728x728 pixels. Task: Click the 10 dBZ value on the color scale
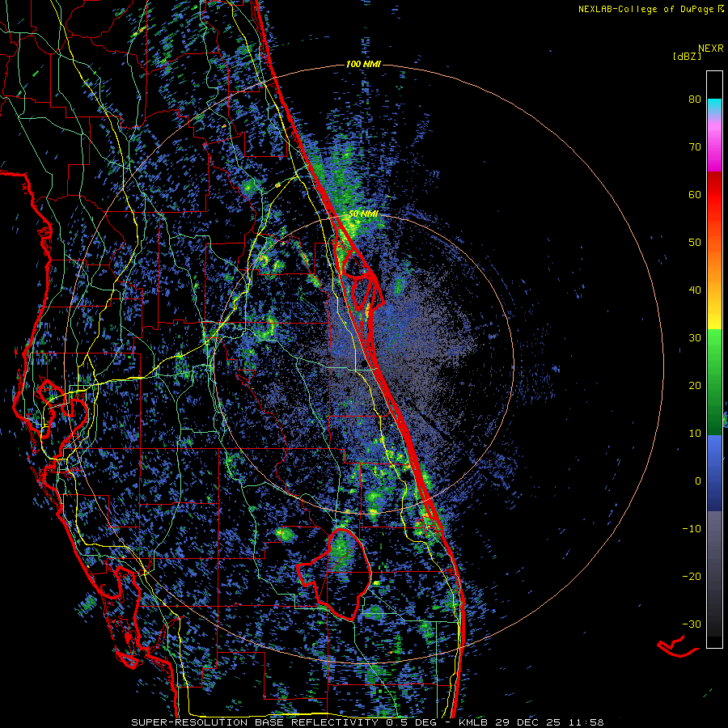[x=695, y=434]
